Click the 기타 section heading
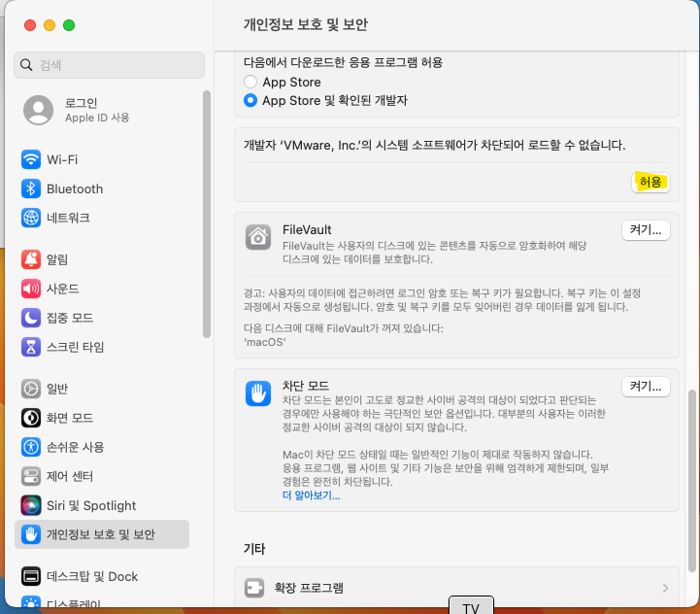 [x=254, y=549]
